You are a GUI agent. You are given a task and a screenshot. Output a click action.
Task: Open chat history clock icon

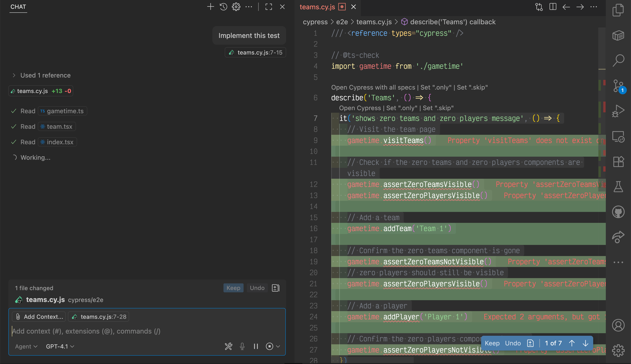(223, 7)
